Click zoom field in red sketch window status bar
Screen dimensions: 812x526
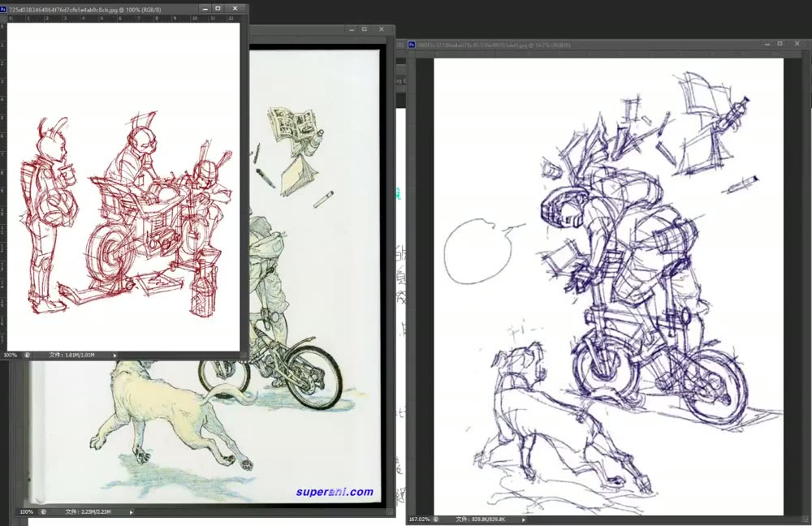(x=11, y=356)
